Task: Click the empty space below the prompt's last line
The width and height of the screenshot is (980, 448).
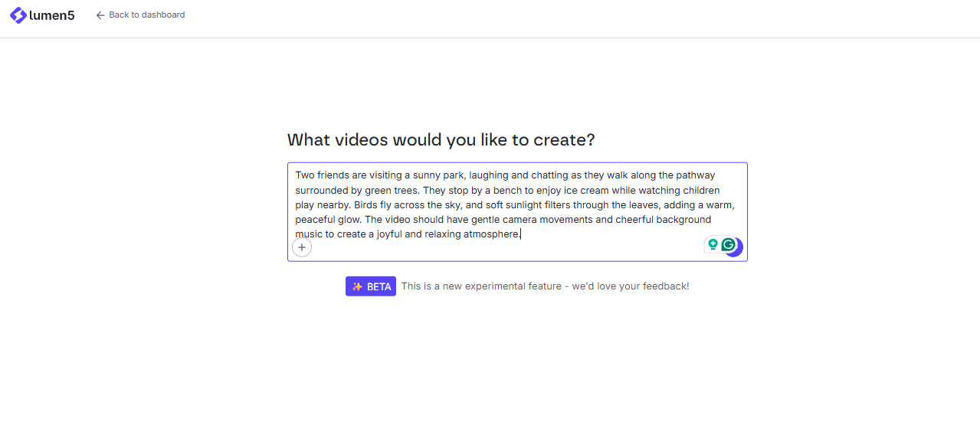Action: (498, 250)
